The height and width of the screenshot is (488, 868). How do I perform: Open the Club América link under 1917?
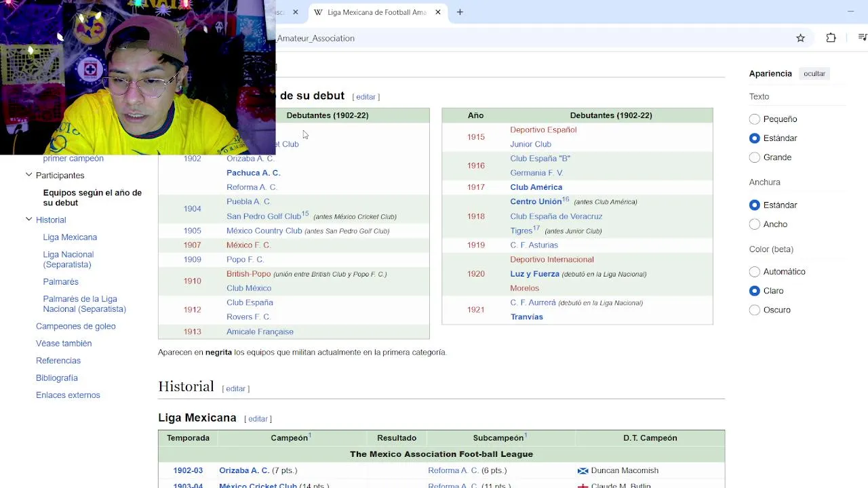pyautogui.click(x=536, y=187)
